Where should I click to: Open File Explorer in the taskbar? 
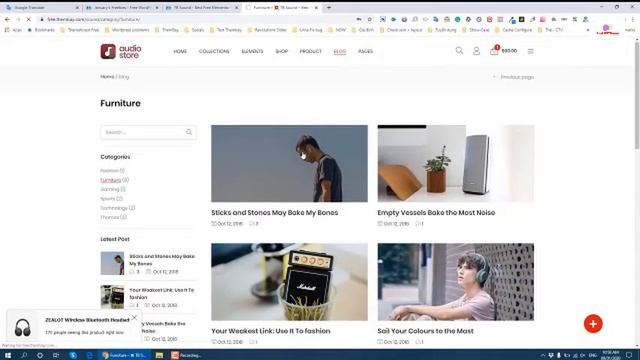[x=159, y=355]
